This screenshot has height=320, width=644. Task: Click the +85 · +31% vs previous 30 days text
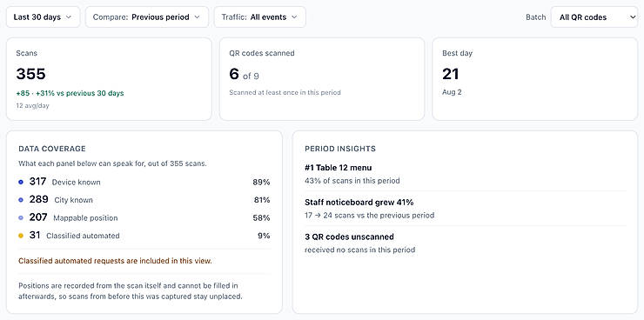[70, 93]
